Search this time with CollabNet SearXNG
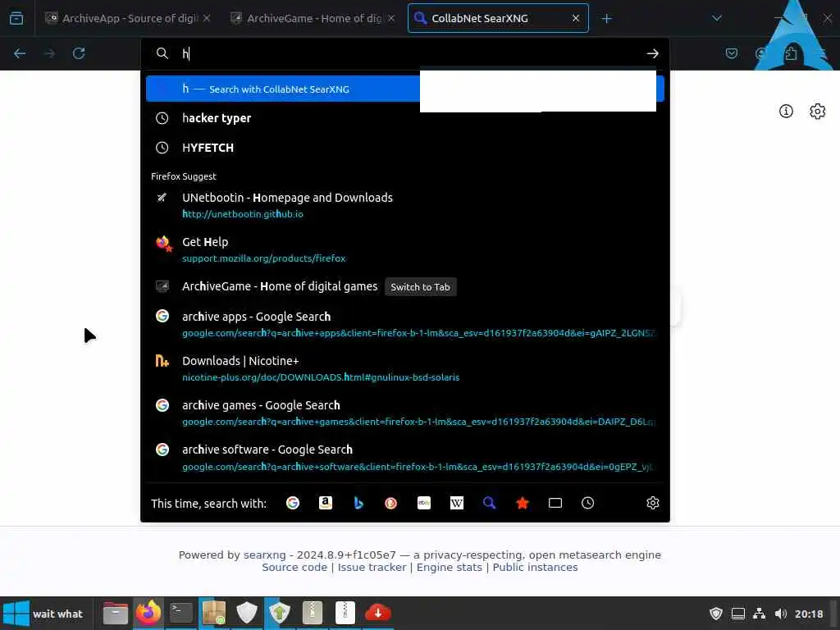This screenshot has height=630, width=840. pyautogui.click(x=489, y=503)
